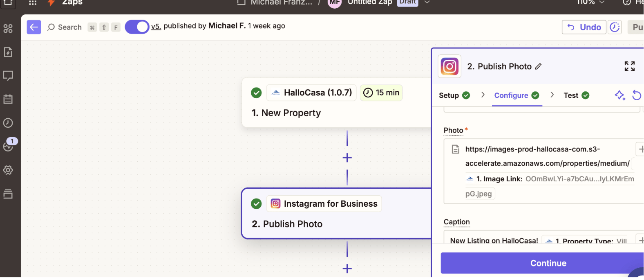
Task: Click the Search label in toolbar
Action: click(70, 27)
